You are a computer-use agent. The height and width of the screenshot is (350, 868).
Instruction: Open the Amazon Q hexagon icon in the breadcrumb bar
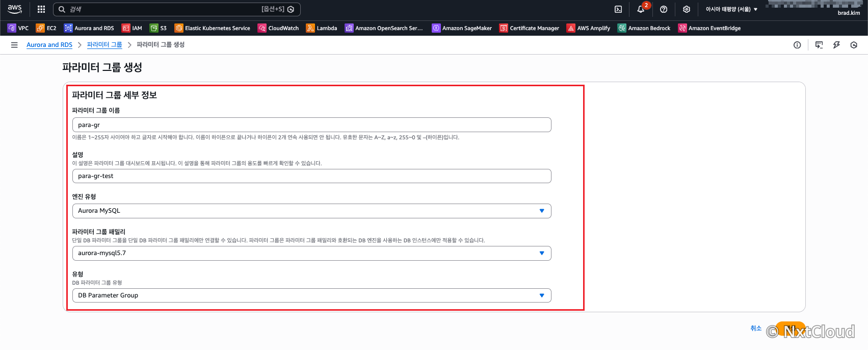(854, 45)
